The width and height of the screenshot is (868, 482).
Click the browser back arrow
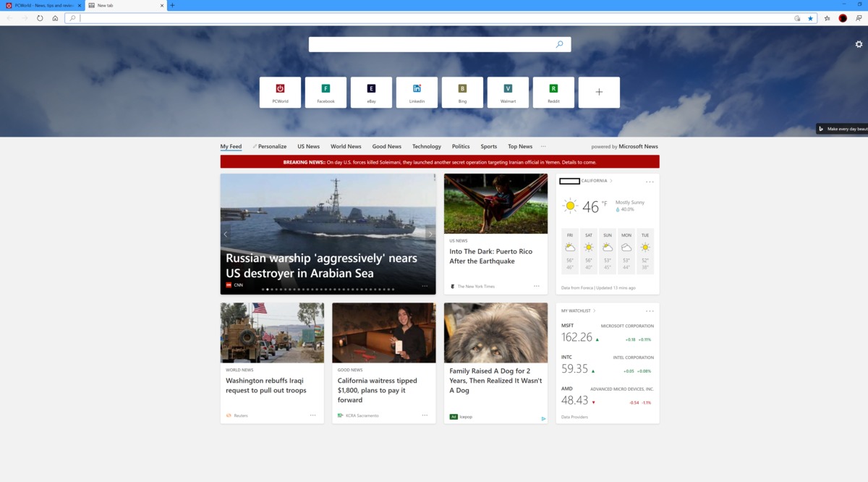click(x=9, y=18)
